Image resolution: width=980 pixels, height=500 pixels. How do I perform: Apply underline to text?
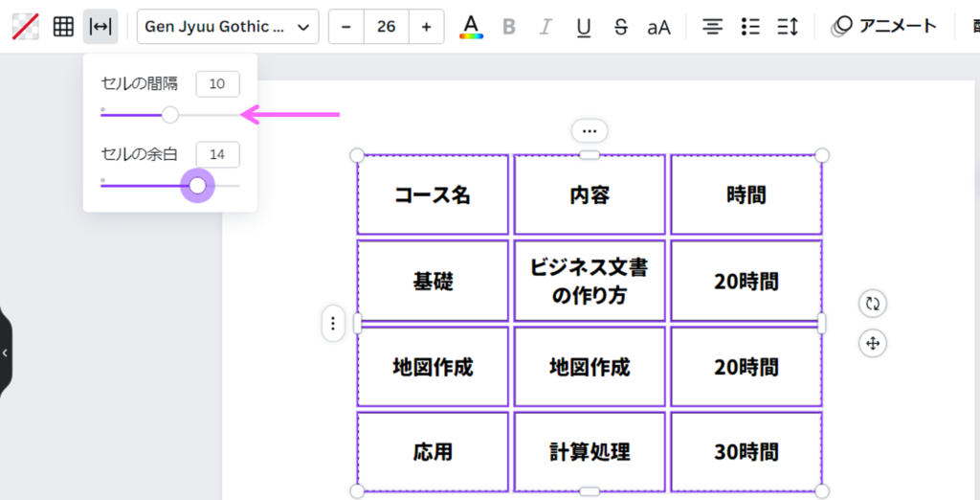(584, 27)
